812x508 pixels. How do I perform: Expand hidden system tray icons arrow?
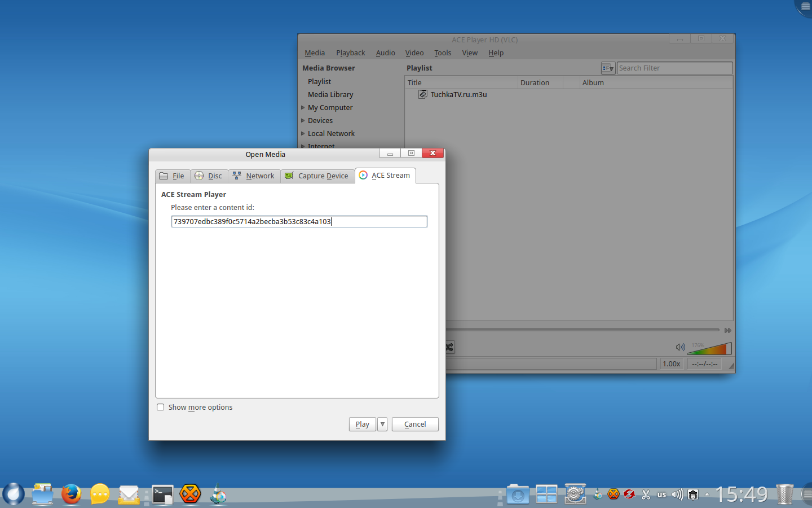[707, 495]
